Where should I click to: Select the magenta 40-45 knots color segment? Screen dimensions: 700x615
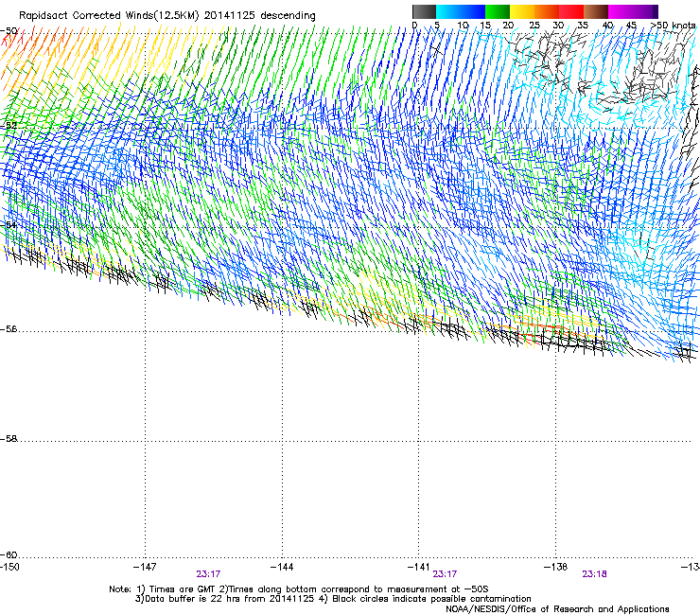(621, 11)
